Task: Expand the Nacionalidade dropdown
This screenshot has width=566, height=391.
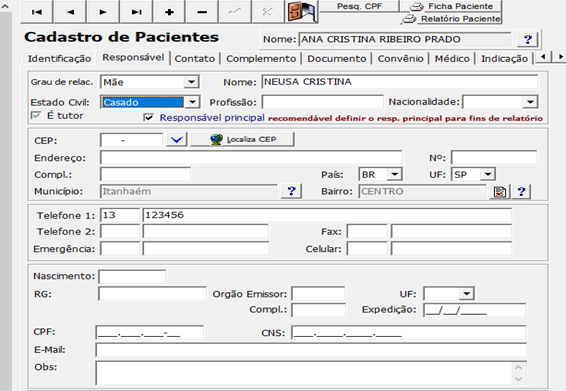Action: pyautogui.click(x=530, y=102)
